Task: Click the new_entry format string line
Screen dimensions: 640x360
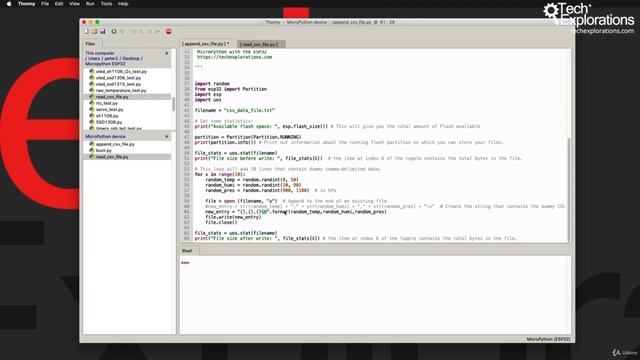Action: click(x=296, y=212)
